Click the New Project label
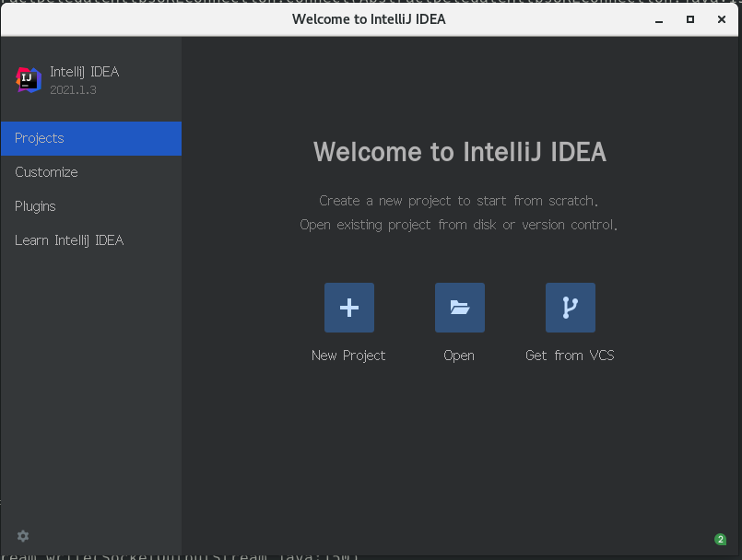Screen dimensions: 742x560 348,356
